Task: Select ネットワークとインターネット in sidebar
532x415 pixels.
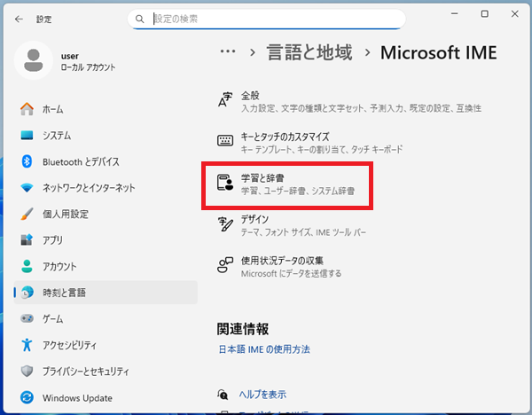Action: [89, 188]
